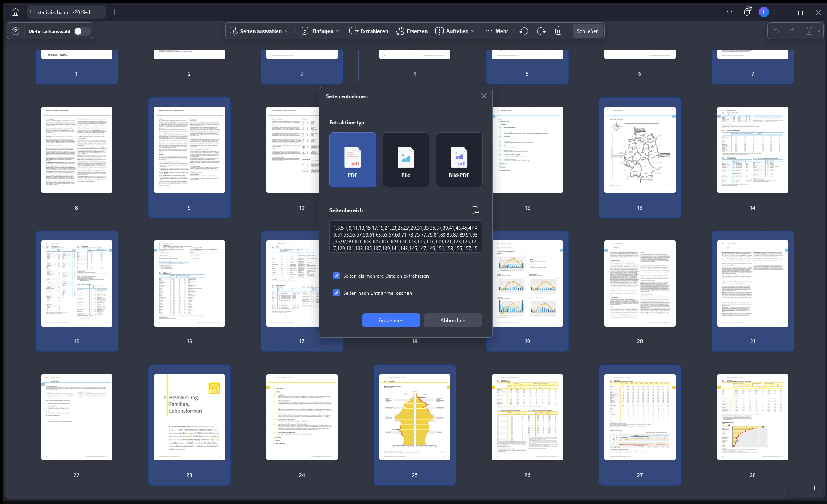Open the Mehr menu

tap(496, 31)
